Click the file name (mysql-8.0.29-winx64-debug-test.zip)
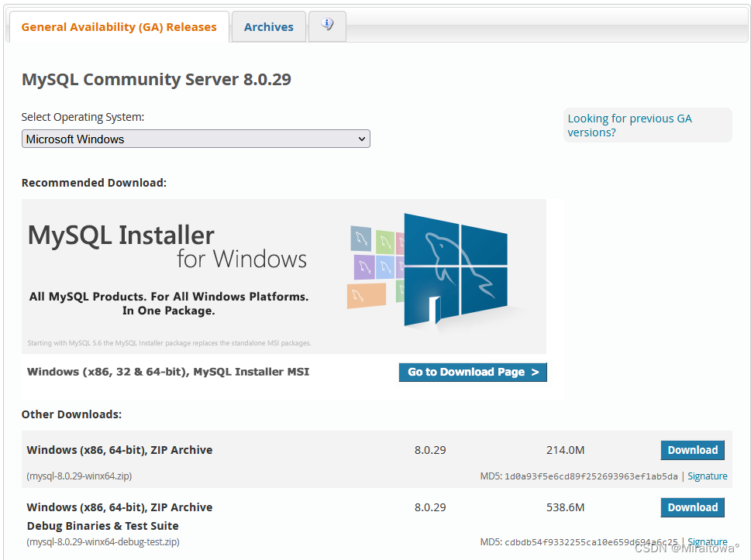This screenshot has height=560, width=751. (x=103, y=542)
